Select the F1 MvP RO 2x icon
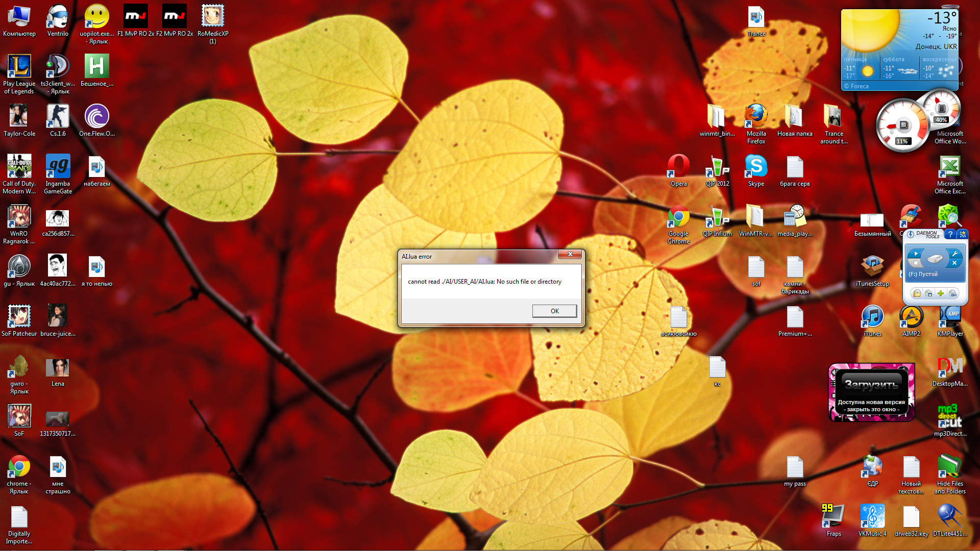 pyautogui.click(x=136, y=20)
